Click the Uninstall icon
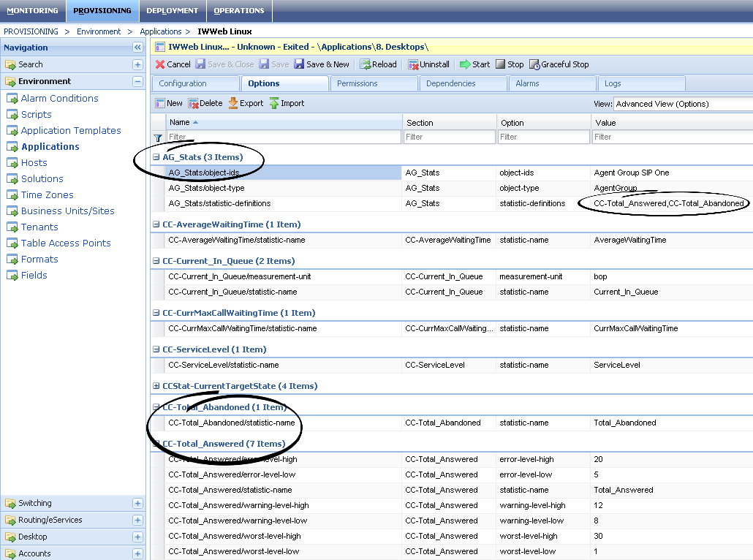Viewport: 753px width, 560px height. coord(413,64)
